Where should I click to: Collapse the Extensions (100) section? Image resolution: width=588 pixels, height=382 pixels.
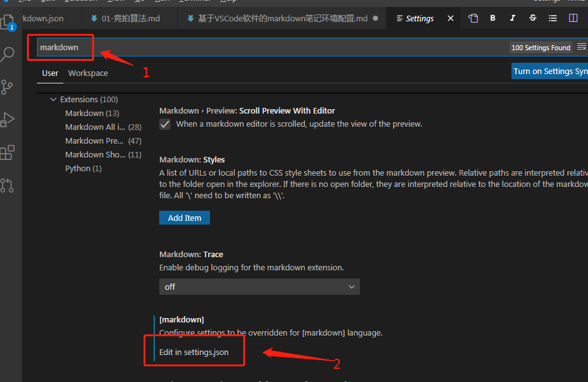(53, 99)
